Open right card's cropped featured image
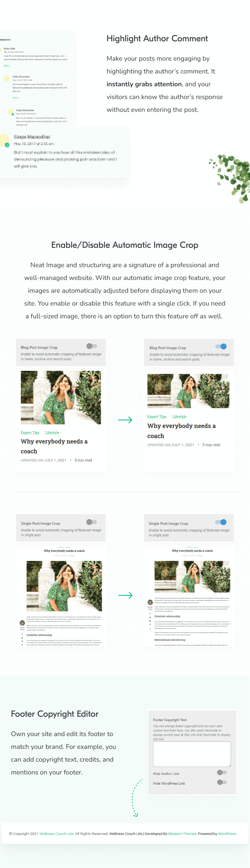Image resolution: width=250 pixels, height=868 pixels. click(x=188, y=391)
